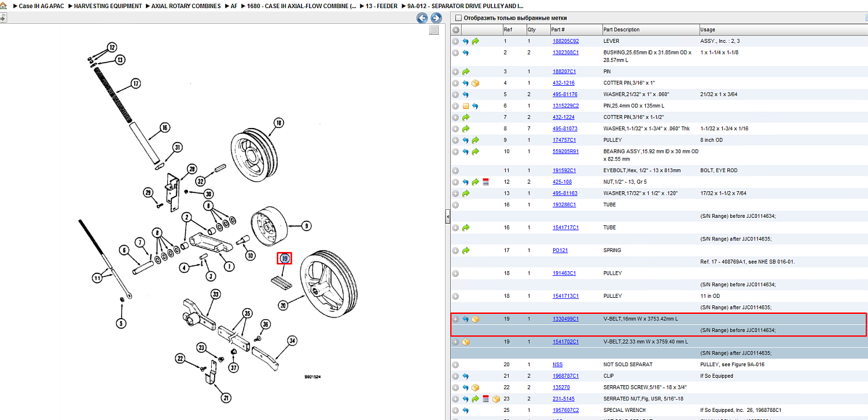Click the blue arrow in BEARING ASSY row 559205R91
Viewport: 868px width, 420px height.
tap(465, 151)
